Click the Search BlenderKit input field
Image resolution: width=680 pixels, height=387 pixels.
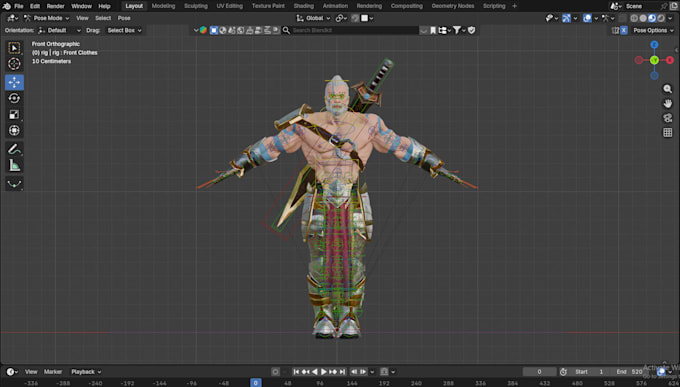tap(356, 30)
